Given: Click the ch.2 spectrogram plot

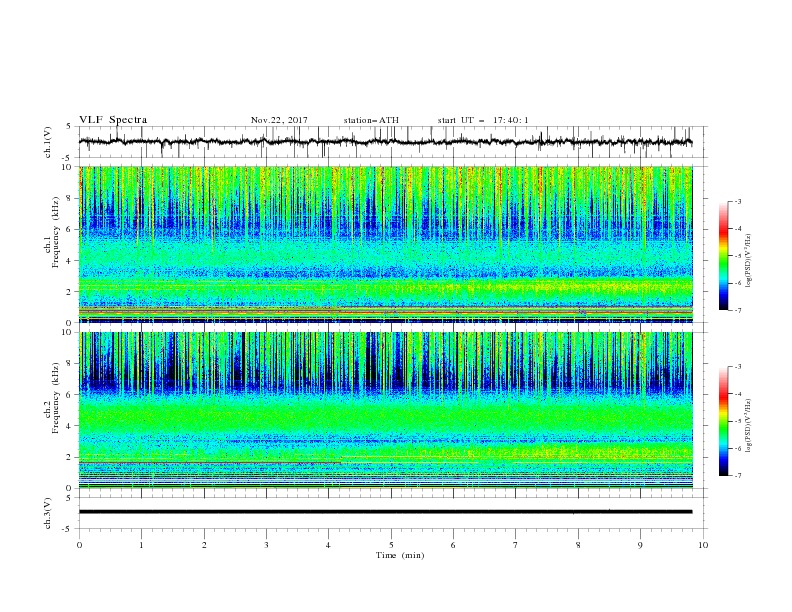Looking at the screenshot, I should coord(386,410).
